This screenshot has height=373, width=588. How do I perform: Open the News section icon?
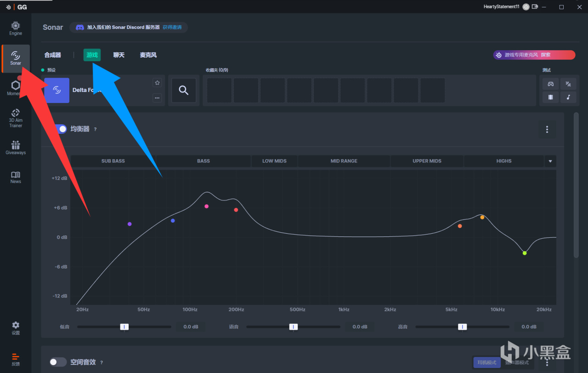pyautogui.click(x=16, y=177)
